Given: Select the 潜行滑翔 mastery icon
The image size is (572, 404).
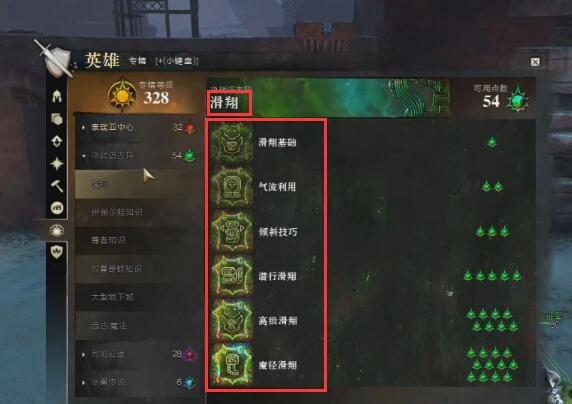Looking at the screenshot, I should pos(232,276).
